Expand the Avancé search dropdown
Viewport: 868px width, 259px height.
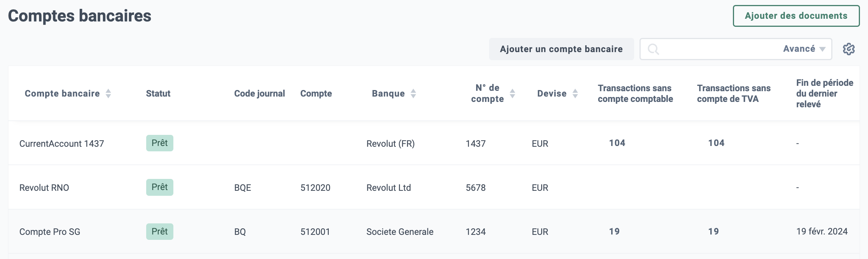[804, 49]
